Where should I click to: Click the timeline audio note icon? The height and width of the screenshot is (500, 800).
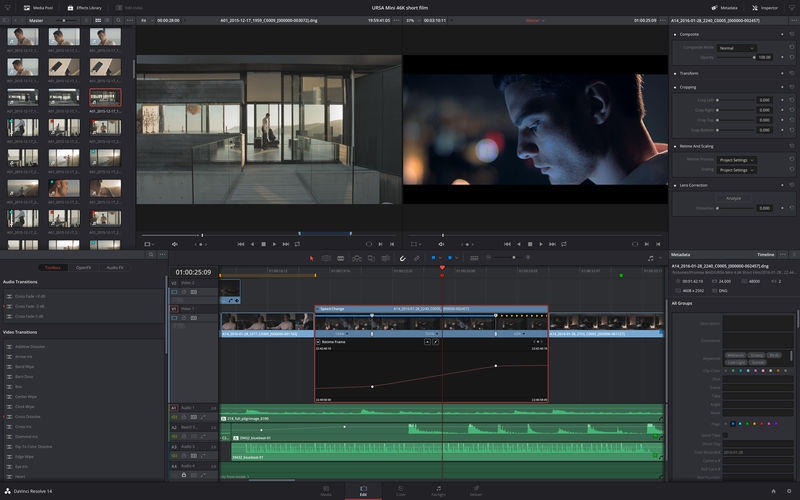coord(650,258)
